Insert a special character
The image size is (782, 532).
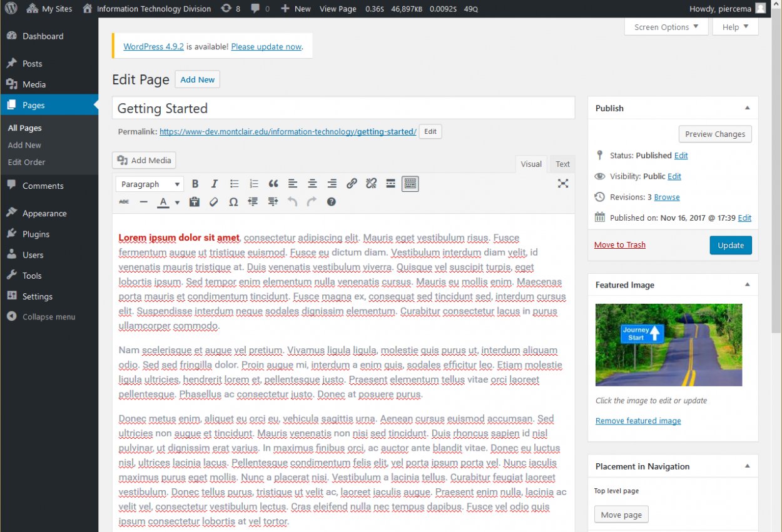[x=233, y=201]
